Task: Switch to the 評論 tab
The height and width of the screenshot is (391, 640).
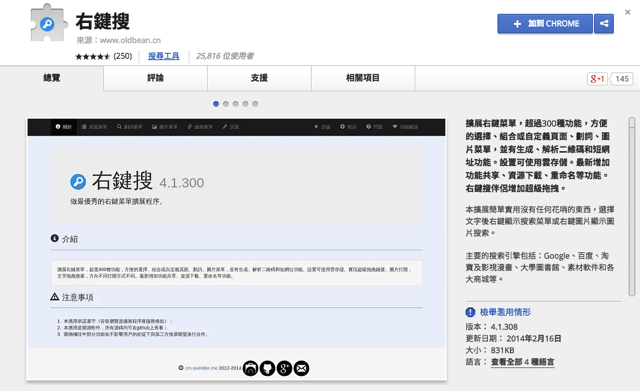Action: click(x=156, y=78)
